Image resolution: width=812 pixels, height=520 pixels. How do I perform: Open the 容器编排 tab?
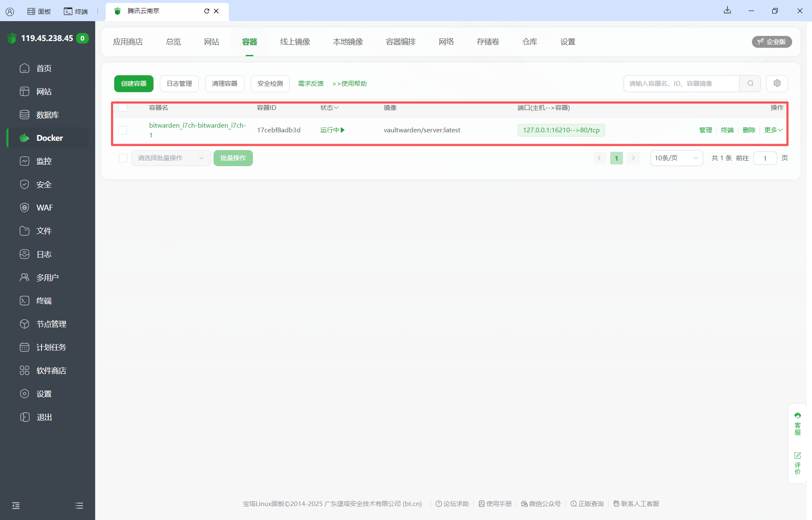coord(401,42)
